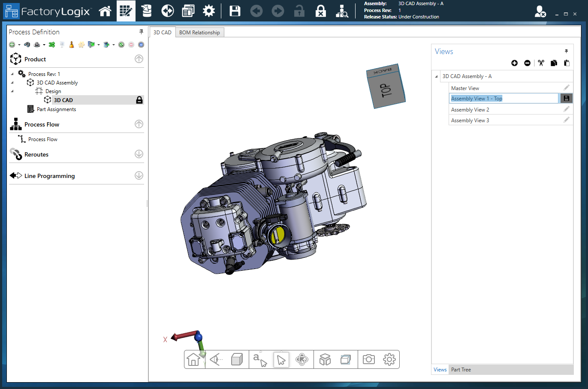Save the renamed Assembly View 1 name
Screen dimensions: 588x389
click(566, 98)
